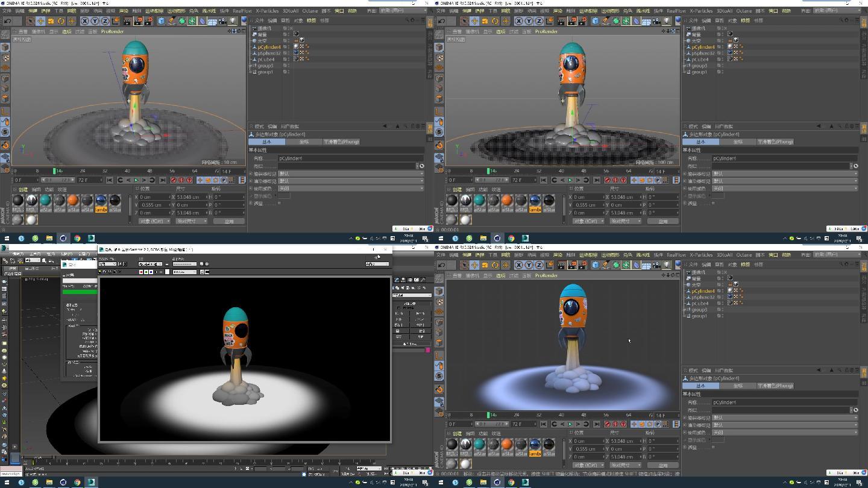Open 渲染器可见 dropdown in top-left attributes
The width and height of the screenshot is (868, 488).
[351, 181]
